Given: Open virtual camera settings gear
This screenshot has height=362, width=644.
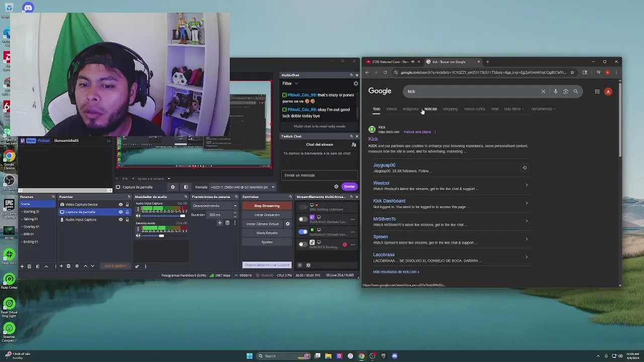Looking at the screenshot, I should [x=288, y=224].
